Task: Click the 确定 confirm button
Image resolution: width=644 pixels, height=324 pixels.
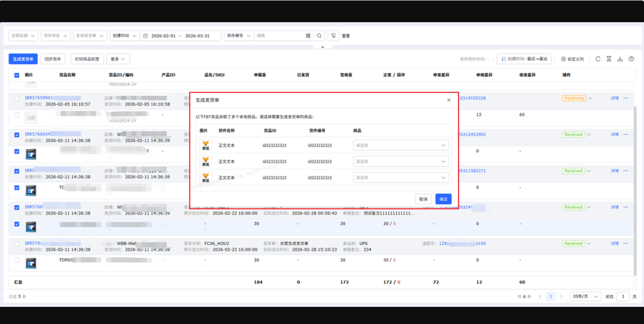Action: 443,199
